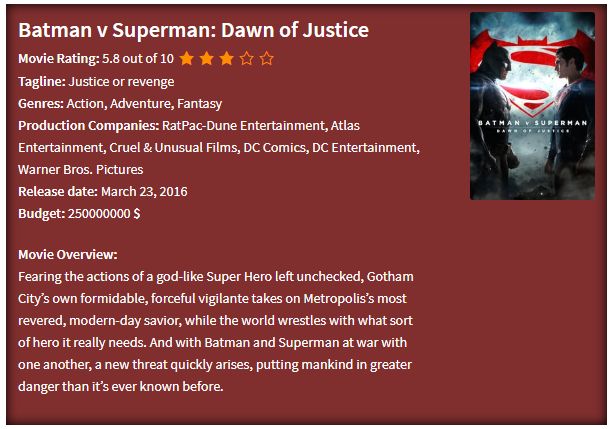Click Warner Bros. Pictures company name
The width and height of the screenshot is (610, 429).
[81, 170]
